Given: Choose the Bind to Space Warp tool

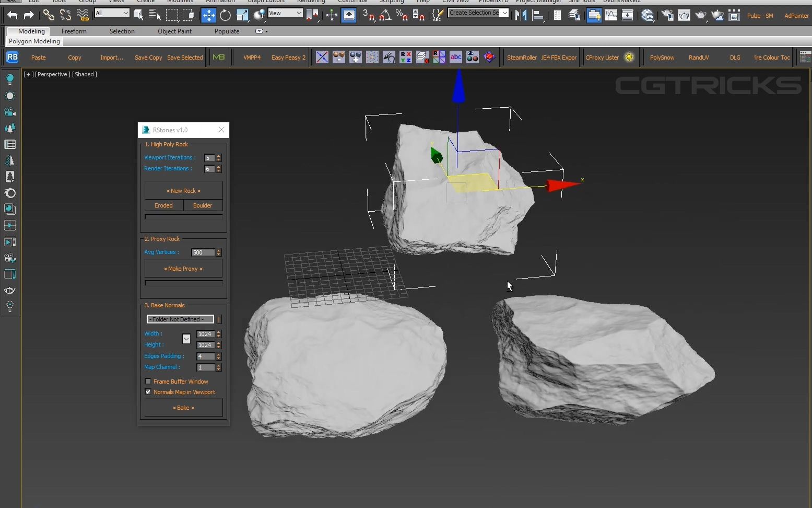Looking at the screenshot, I should (83, 15).
